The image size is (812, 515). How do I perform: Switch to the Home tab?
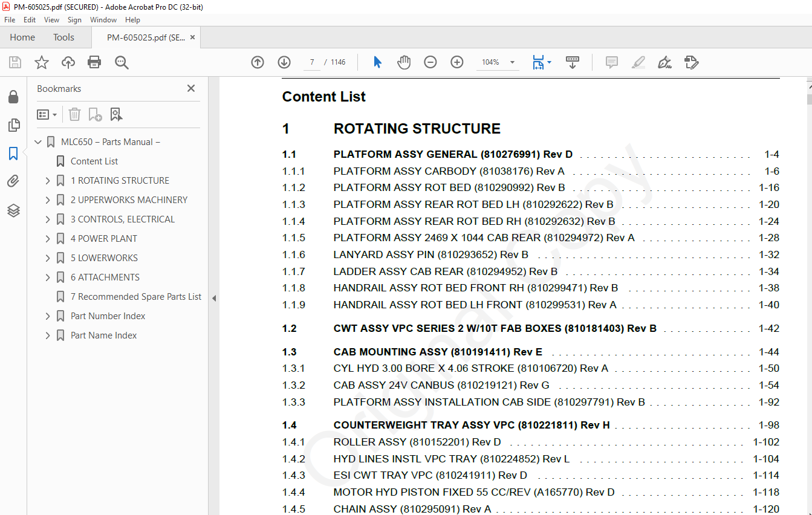coord(22,37)
